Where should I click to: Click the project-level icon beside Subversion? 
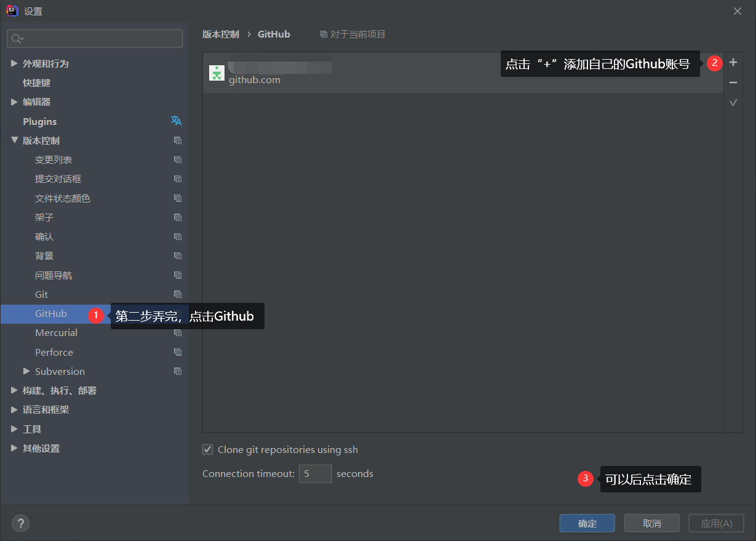(x=178, y=371)
